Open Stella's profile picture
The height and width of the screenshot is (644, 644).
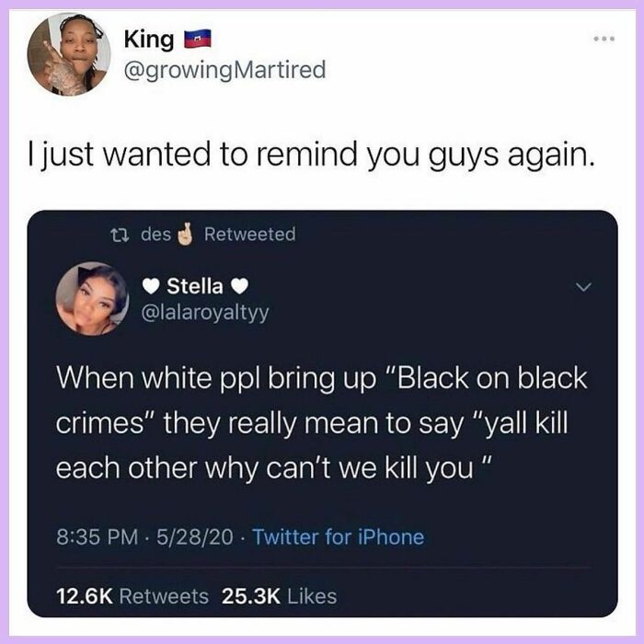click(x=92, y=299)
